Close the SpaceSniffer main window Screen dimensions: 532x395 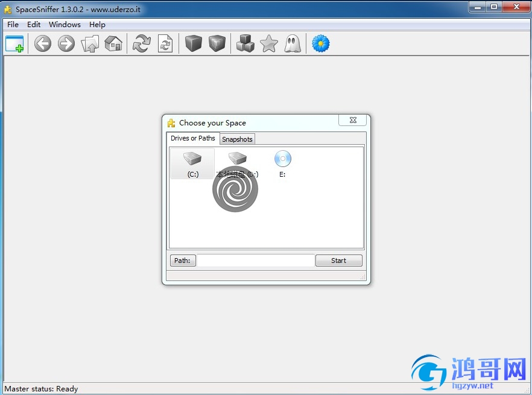[516, 7]
